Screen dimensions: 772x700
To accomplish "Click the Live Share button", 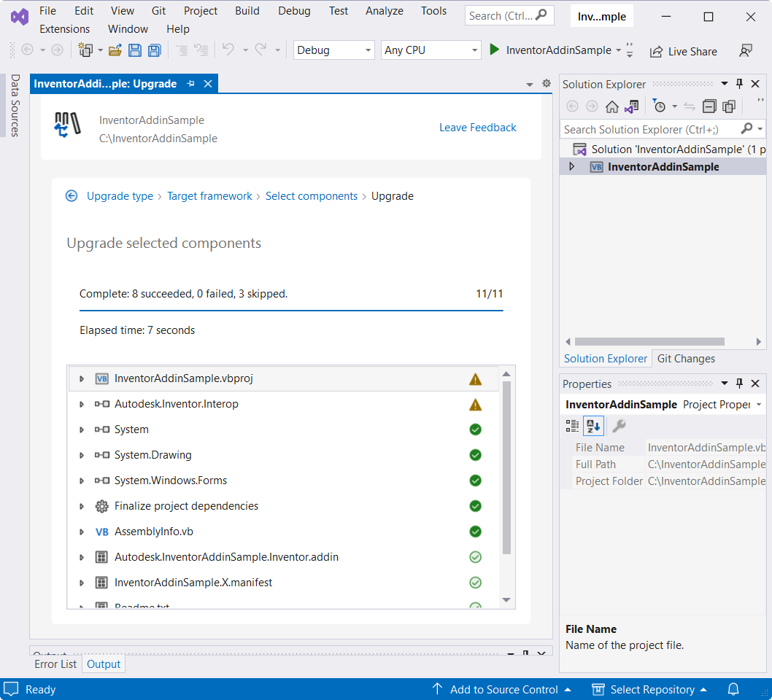I will pos(683,51).
